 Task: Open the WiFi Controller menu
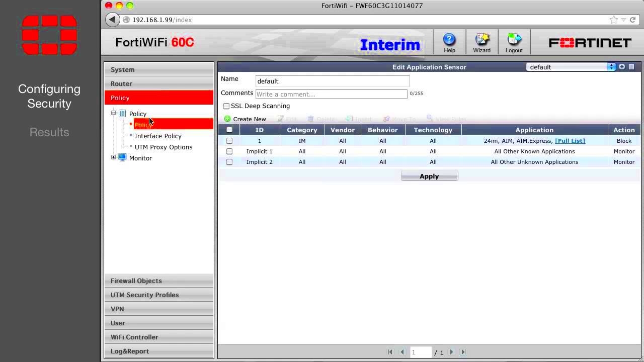click(x=134, y=337)
